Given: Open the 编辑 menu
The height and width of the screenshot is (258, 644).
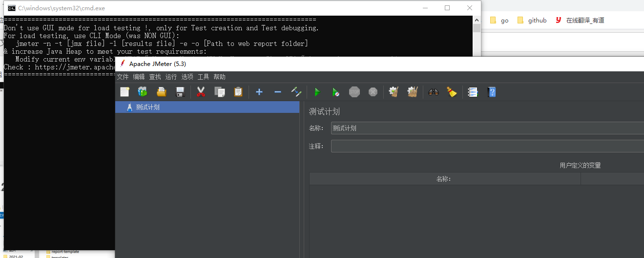Looking at the screenshot, I should coord(139,77).
